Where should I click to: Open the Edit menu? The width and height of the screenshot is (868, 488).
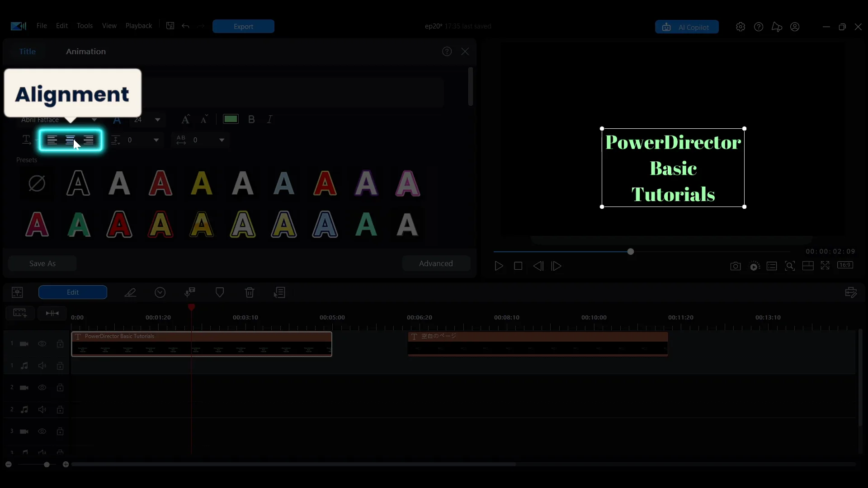pyautogui.click(x=62, y=26)
